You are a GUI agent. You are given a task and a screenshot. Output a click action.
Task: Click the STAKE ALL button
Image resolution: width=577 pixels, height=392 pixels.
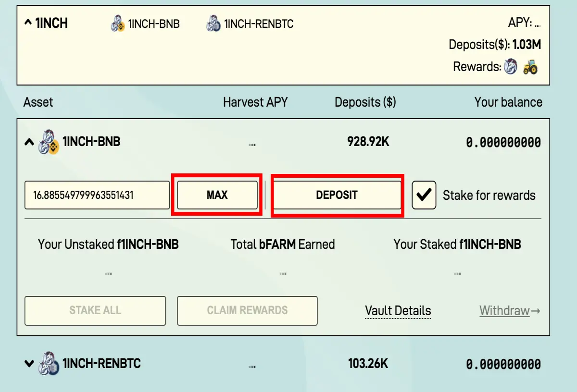pos(95,310)
